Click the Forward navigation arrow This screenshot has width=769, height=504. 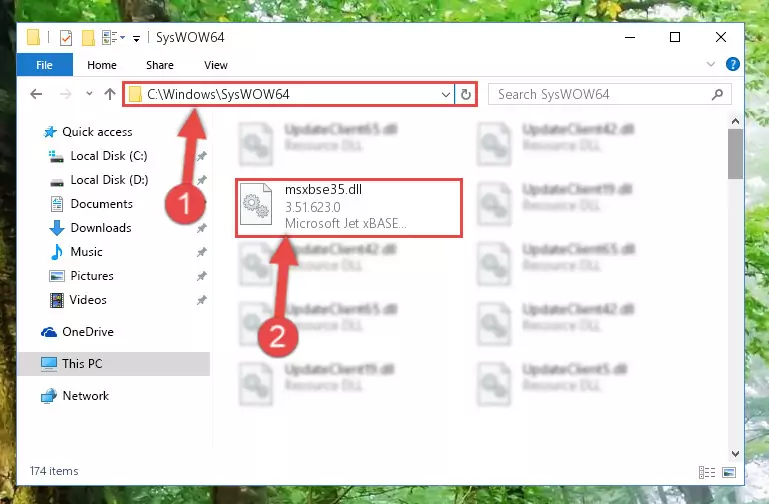pyautogui.click(x=65, y=94)
